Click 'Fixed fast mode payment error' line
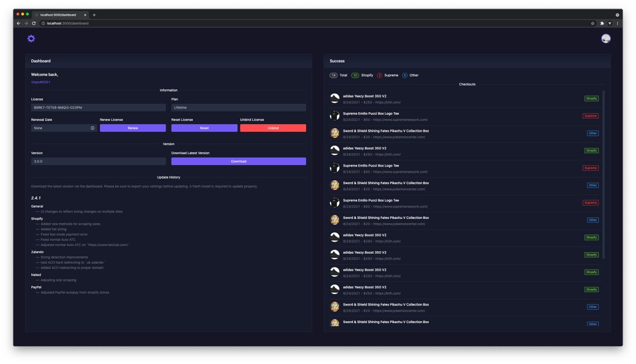Viewport: 636px width, 364px height. click(x=64, y=234)
